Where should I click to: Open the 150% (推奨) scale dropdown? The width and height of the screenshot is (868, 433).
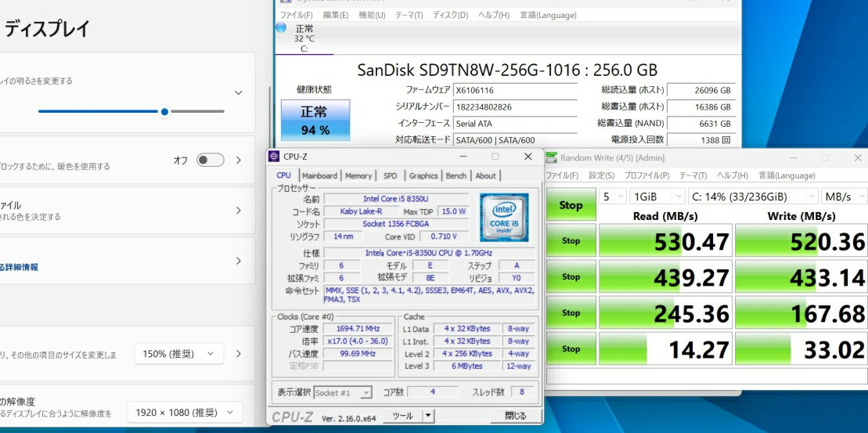178,354
